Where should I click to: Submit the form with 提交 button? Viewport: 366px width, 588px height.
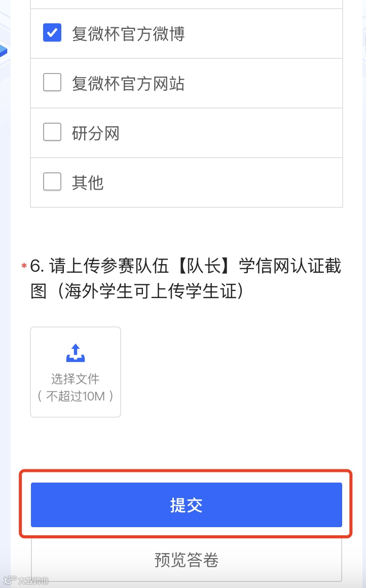click(187, 505)
